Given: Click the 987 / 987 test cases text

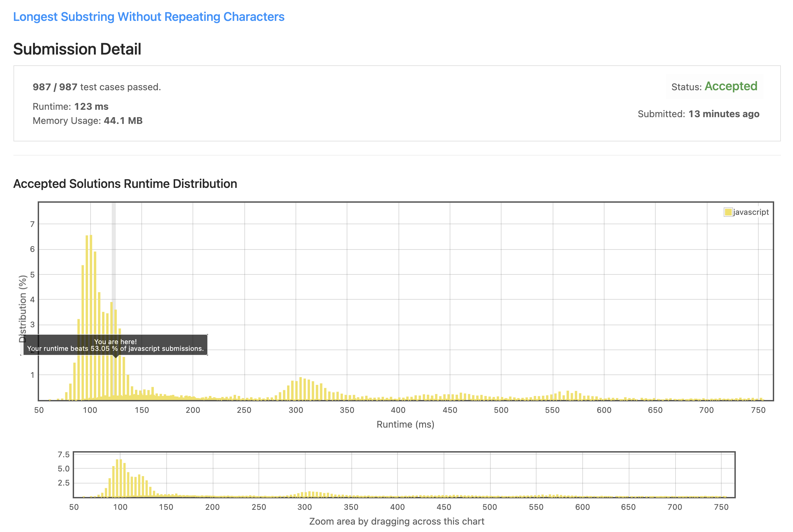Looking at the screenshot, I should pos(97,87).
